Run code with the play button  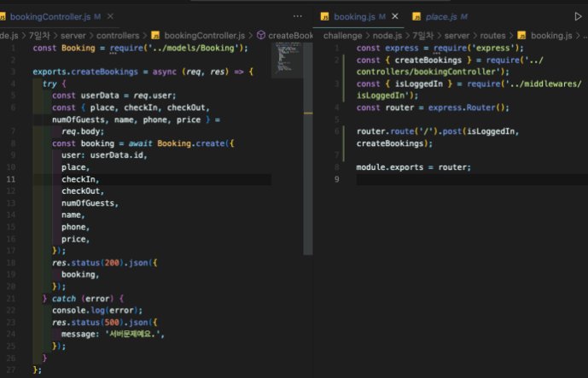coord(578,16)
